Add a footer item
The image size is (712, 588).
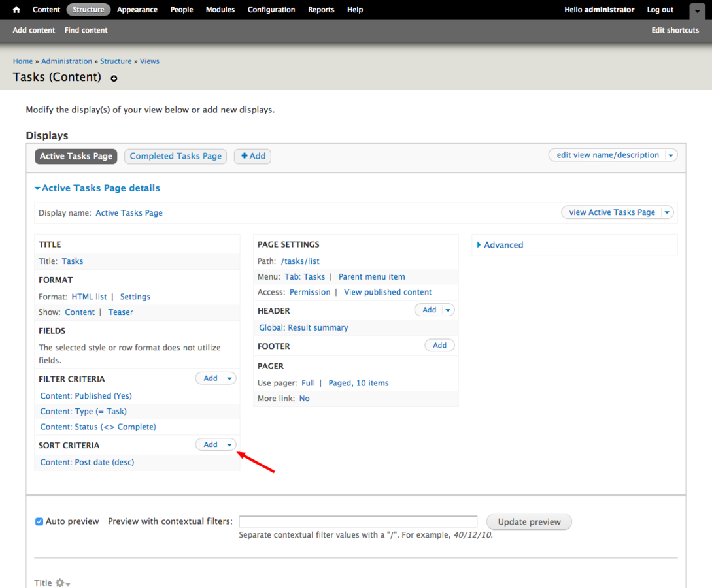tap(439, 345)
